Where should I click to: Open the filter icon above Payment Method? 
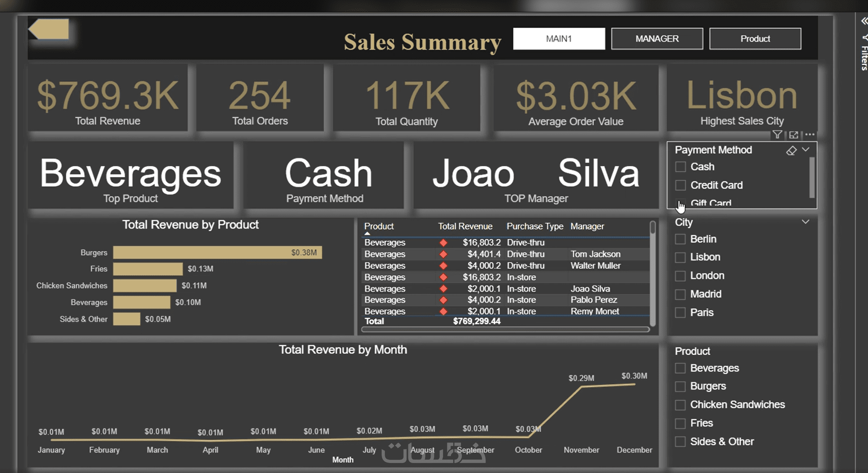coord(777,135)
